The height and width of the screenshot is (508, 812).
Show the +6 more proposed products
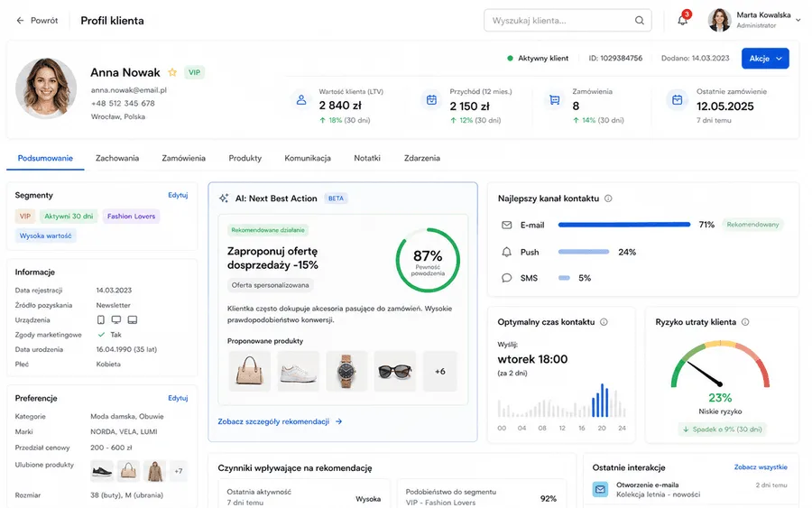(x=440, y=371)
